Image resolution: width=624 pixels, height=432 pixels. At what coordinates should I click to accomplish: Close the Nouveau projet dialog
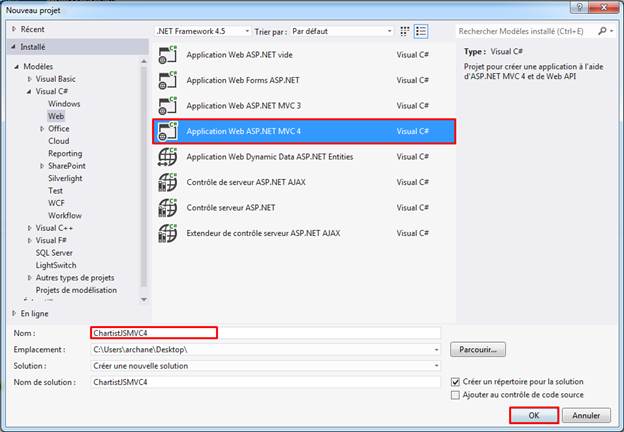click(x=604, y=7)
